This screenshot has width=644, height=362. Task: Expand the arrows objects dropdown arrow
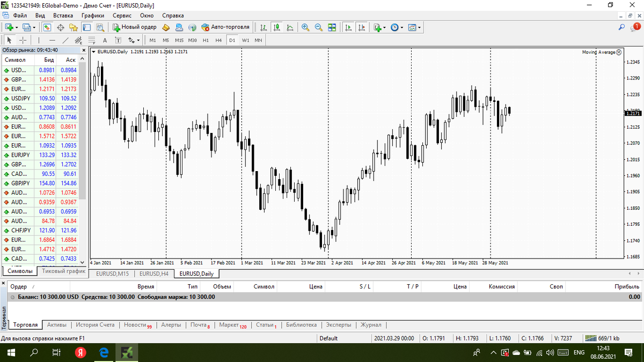(138, 40)
